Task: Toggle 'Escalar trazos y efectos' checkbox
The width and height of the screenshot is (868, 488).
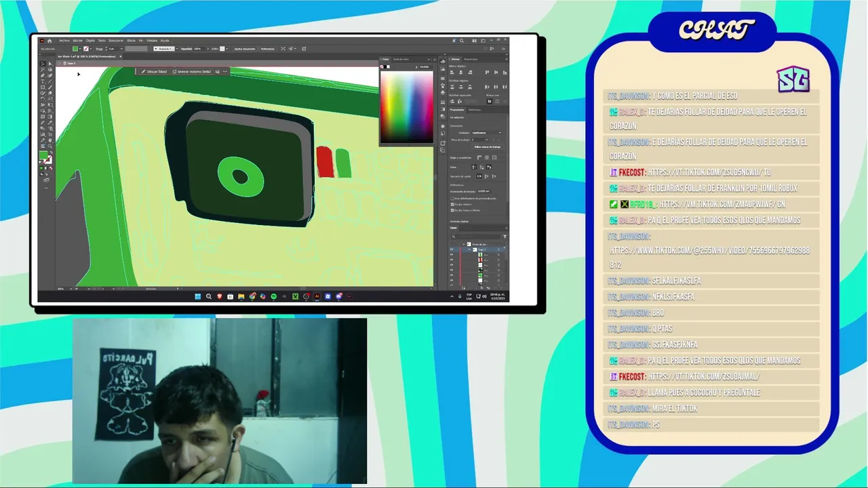Action: (452, 210)
